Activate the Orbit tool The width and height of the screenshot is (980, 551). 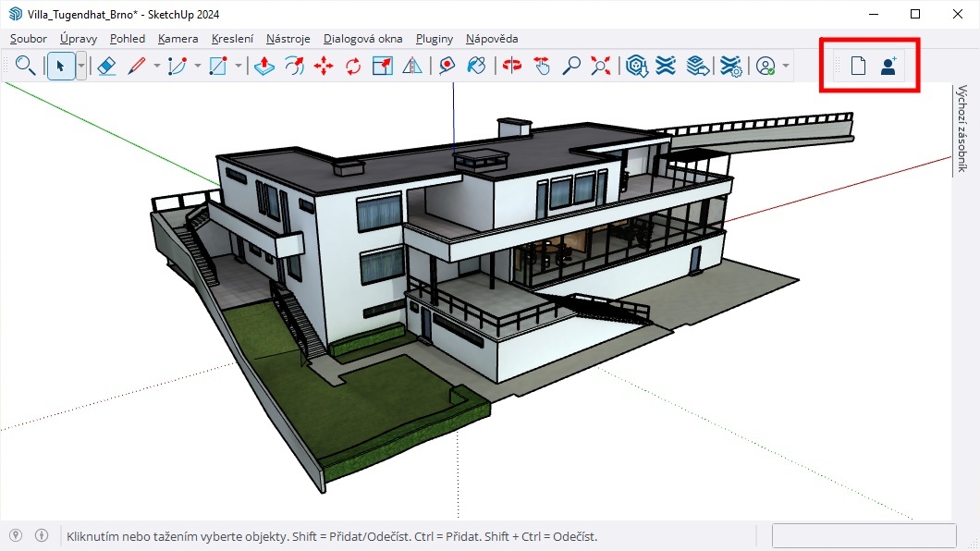(512, 66)
